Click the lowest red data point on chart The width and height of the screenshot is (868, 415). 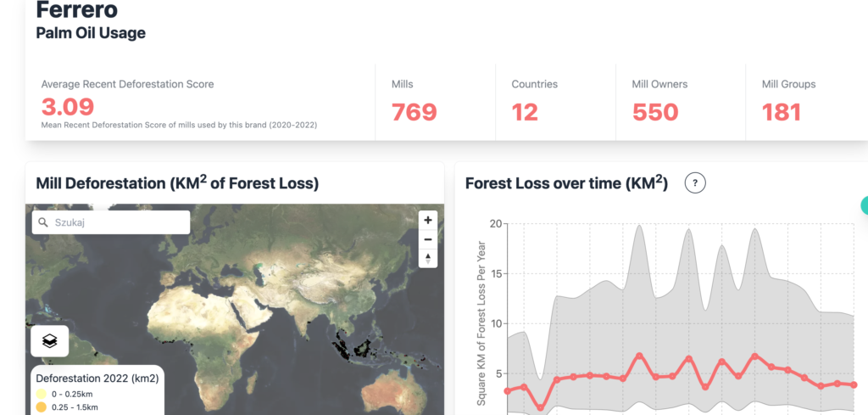click(x=541, y=408)
